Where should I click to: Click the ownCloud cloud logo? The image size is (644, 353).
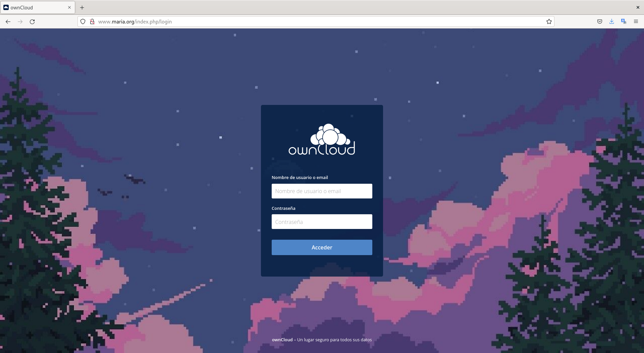(x=322, y=140)
